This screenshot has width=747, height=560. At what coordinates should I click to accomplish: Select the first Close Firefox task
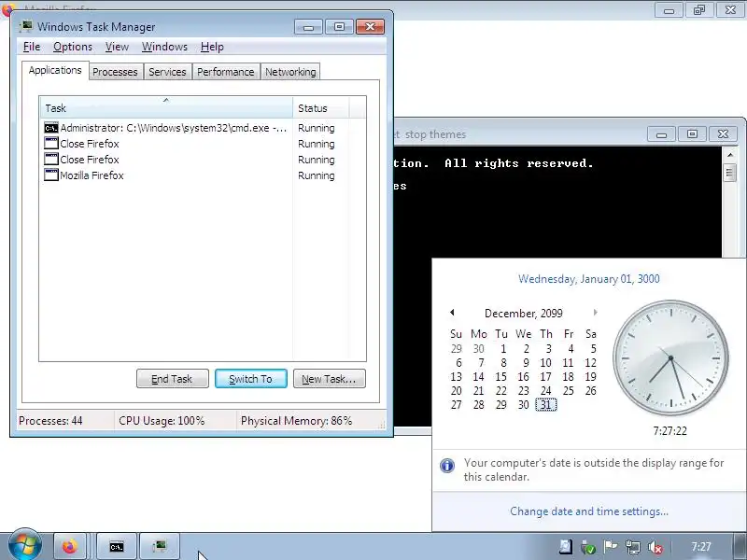(190, 144)
